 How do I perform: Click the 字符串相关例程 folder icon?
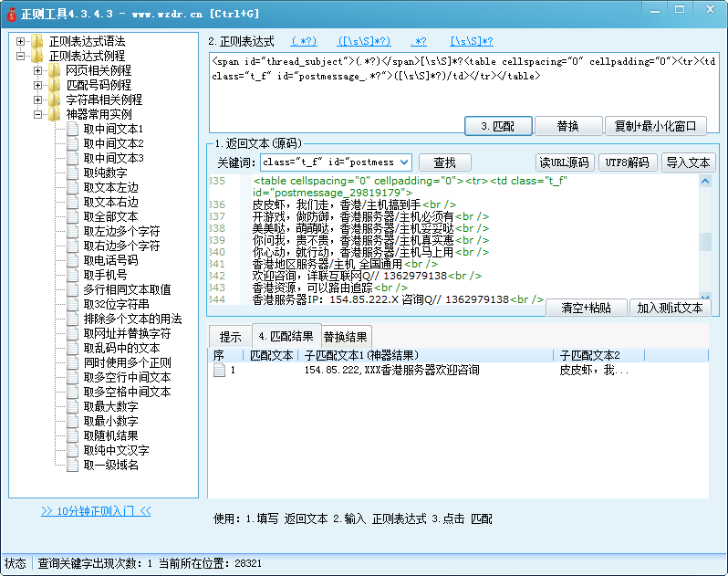(55, 99)
